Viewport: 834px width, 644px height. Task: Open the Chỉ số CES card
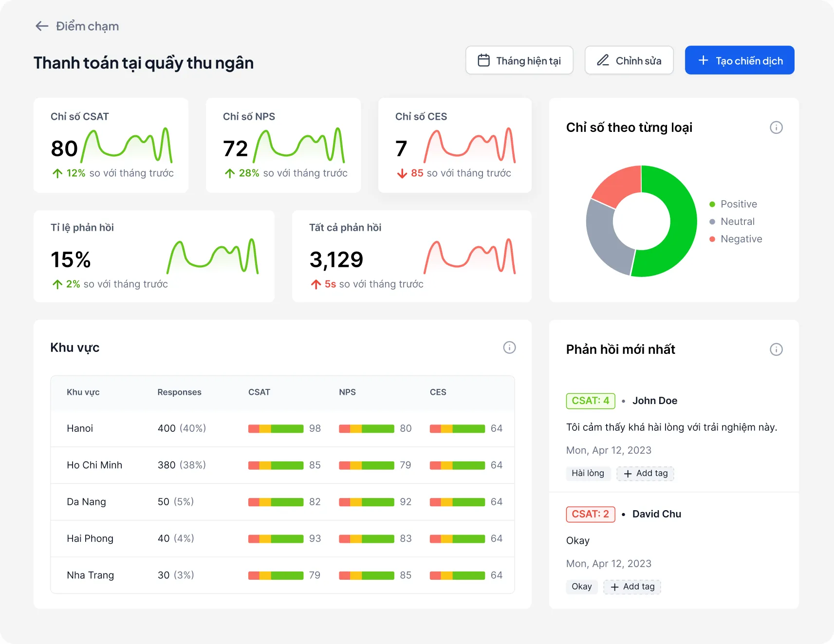click(455, 145)
